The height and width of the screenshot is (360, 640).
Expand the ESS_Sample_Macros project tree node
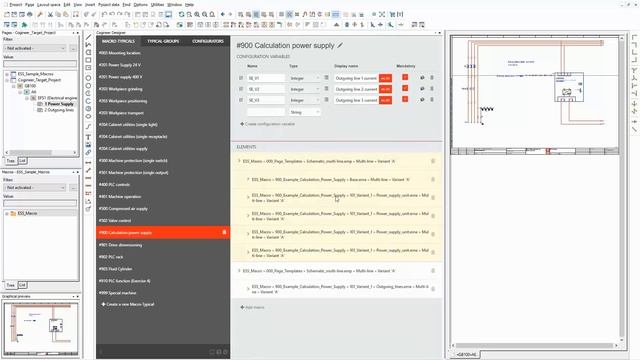coord(7,74)
